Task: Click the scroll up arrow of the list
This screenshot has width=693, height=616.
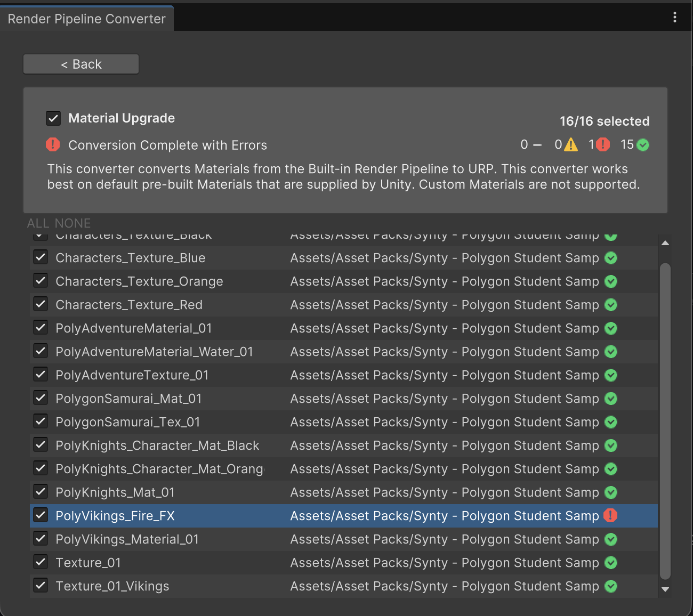Action: [665, 243]
